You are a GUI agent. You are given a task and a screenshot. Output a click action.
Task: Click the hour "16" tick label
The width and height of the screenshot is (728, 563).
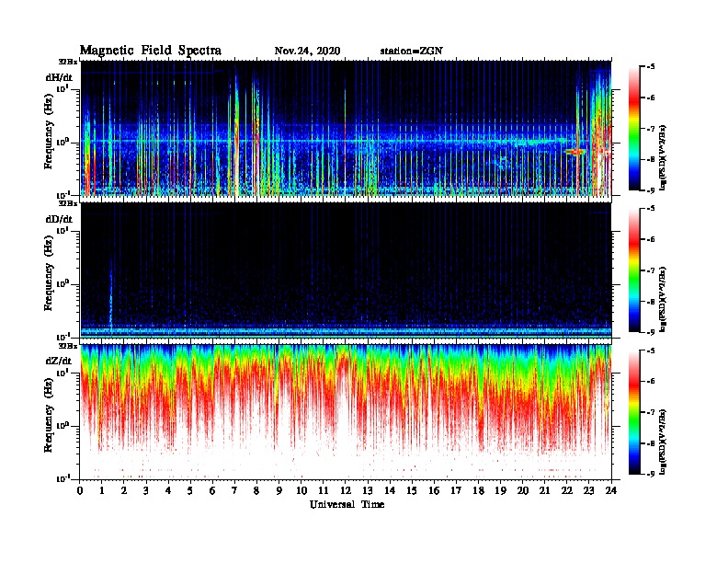click(434, 491)
